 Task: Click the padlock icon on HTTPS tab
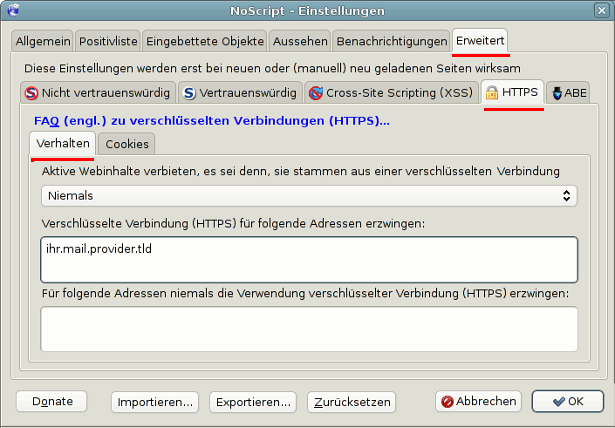tap(491, 93)
